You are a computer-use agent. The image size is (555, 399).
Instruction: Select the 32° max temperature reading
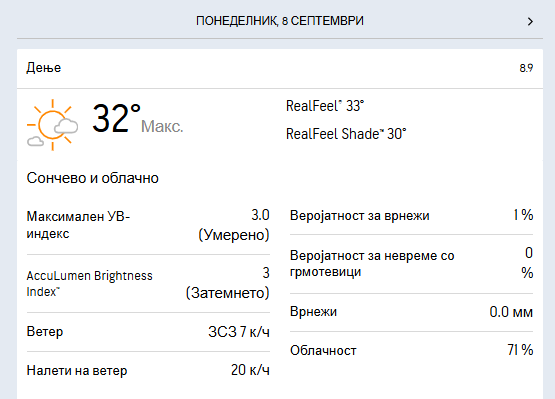click(116, 118)
